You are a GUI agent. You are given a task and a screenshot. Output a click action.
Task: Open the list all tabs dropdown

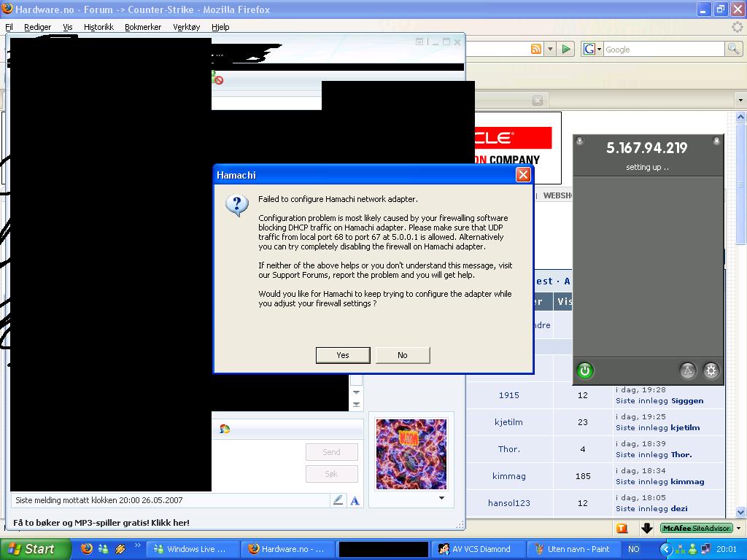(740, 101)
